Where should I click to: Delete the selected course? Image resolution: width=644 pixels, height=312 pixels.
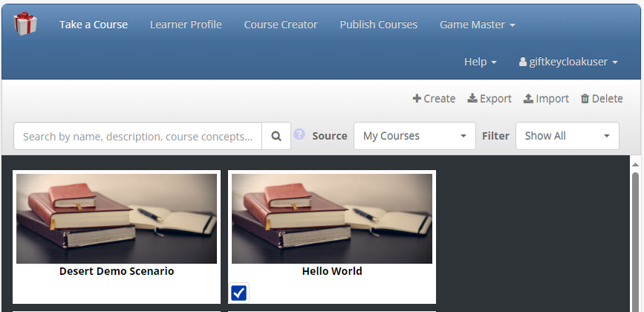point(602,99)
